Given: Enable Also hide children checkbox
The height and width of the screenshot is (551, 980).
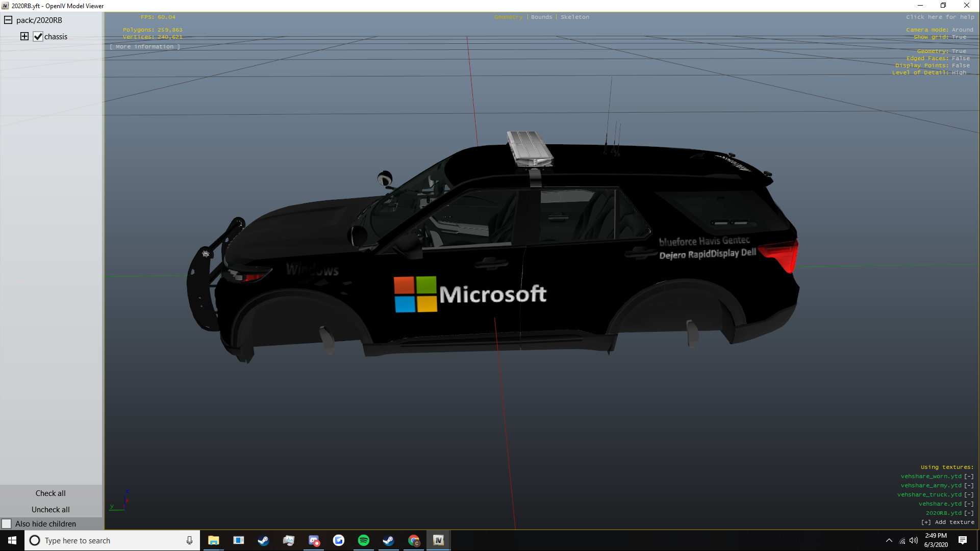Looking at the screenshot, I should click(7, 524).
